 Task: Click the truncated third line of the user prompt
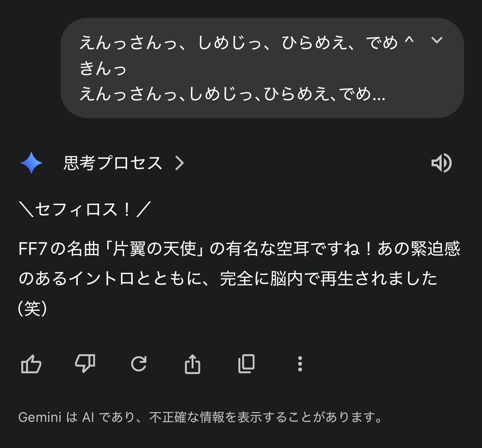tap(232, 94)
